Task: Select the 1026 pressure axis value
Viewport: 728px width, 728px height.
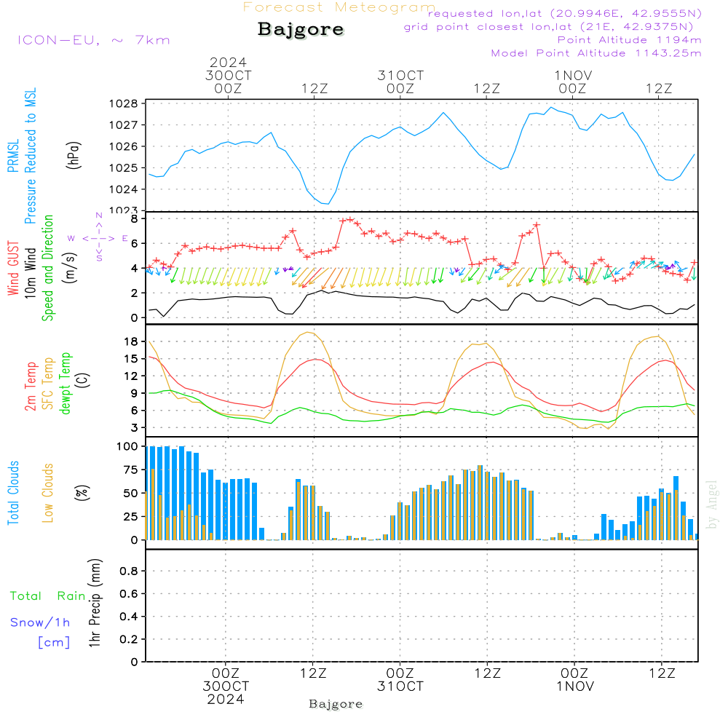Action: click(x=124, y=147)
